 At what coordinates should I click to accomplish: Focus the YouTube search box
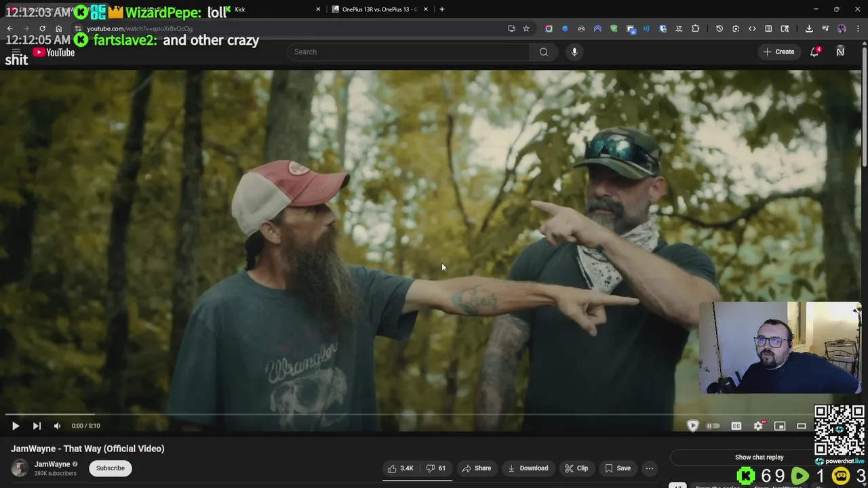click(x=408, y=52)
